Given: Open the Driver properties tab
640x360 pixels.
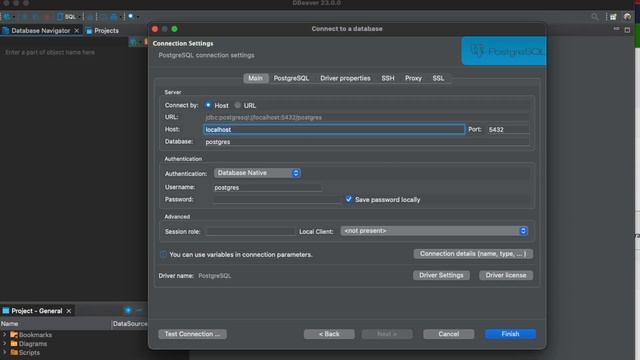Looking at the screenshot, I should tap(345, 78).
